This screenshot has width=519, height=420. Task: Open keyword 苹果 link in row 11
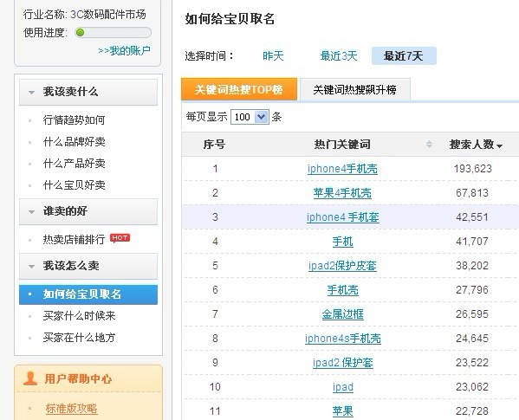click(342, 411)
